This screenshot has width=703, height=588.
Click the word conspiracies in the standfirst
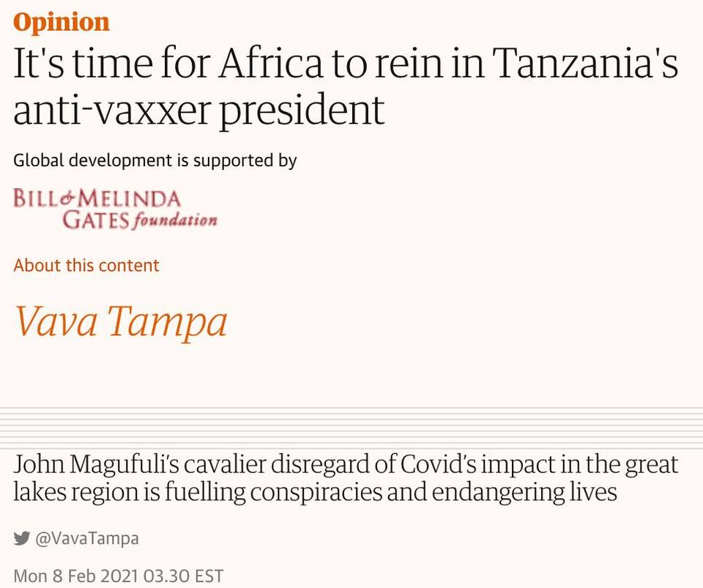[316, 492]
